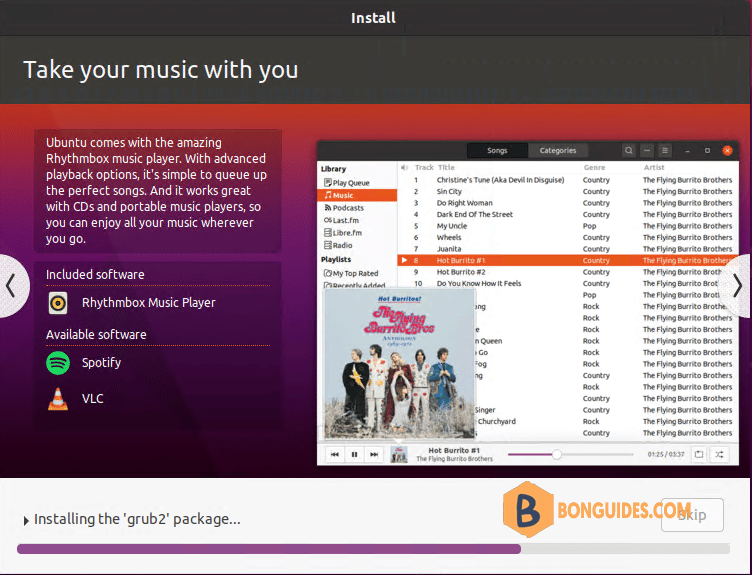752x575 pixels.
Task: Click the Singer track title
Action: pos(485,410)
